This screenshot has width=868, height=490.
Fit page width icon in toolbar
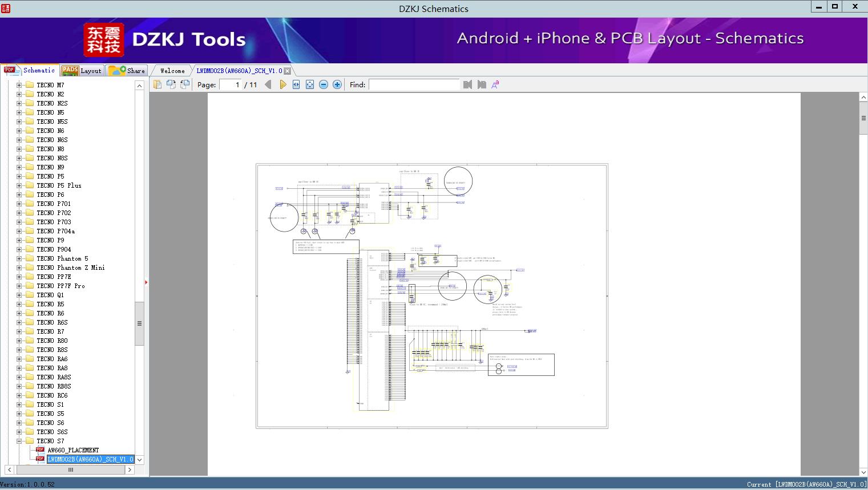(x=296, y=84)
